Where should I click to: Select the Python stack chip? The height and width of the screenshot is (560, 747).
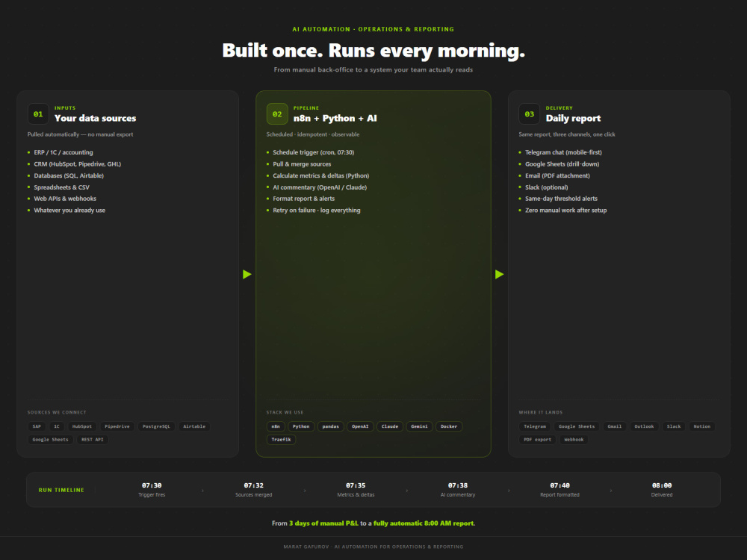coord(301,426)
